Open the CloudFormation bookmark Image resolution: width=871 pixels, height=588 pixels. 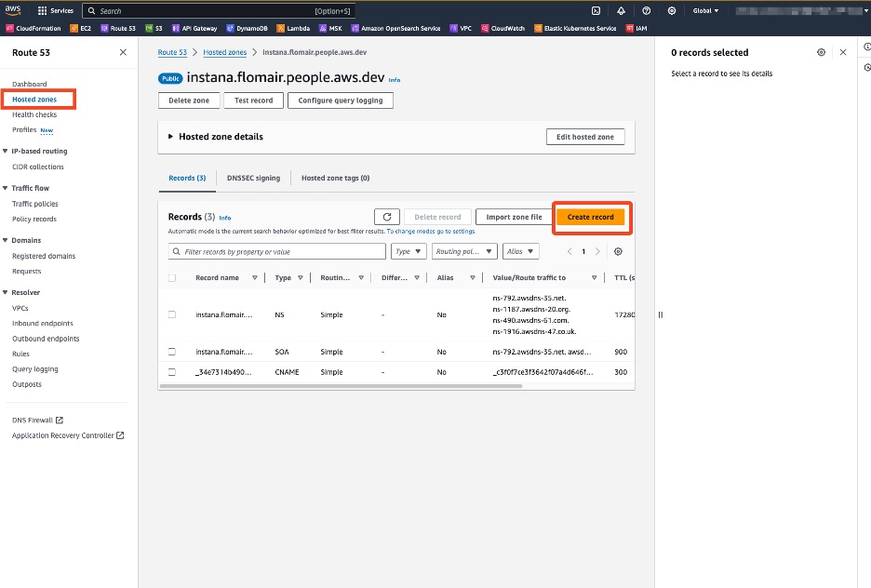pyautogui.click(x=33, y=28)
